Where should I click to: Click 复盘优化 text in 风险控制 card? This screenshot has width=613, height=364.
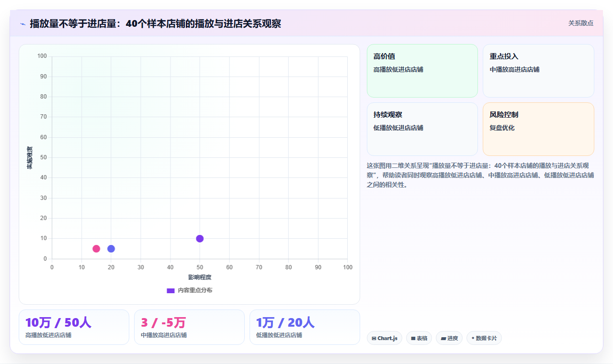(x=502, y=128)
